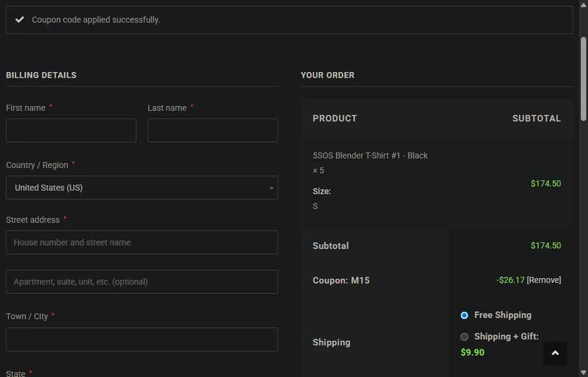Click the scrollbar down arrow

pos(583,372)
